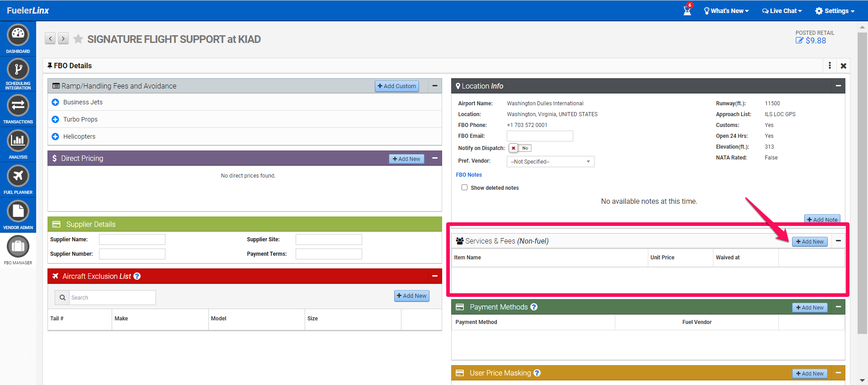Expand Helicopters fee category
868x385 pixels.
click(55, 136)
